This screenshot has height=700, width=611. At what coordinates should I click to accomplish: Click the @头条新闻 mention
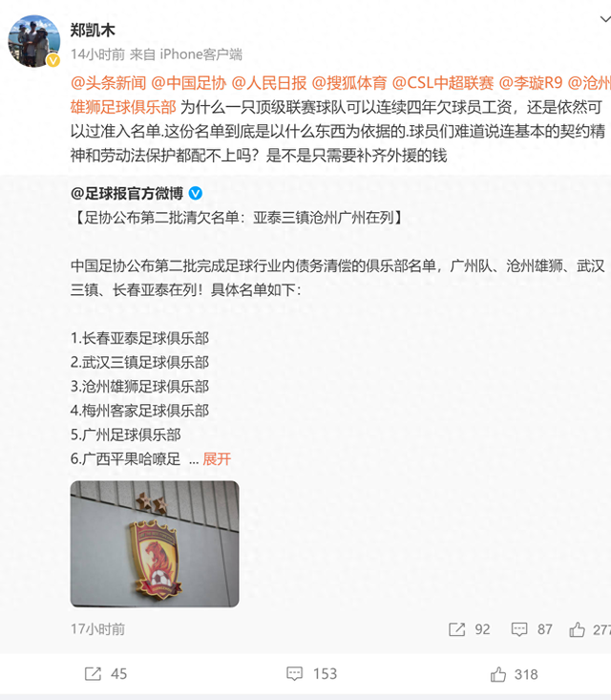[109, 83]
